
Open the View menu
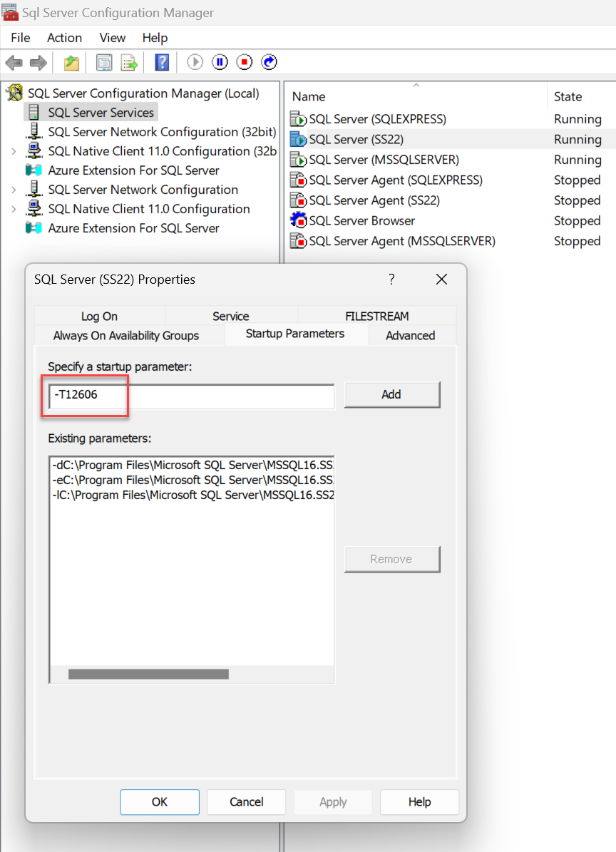113,38
